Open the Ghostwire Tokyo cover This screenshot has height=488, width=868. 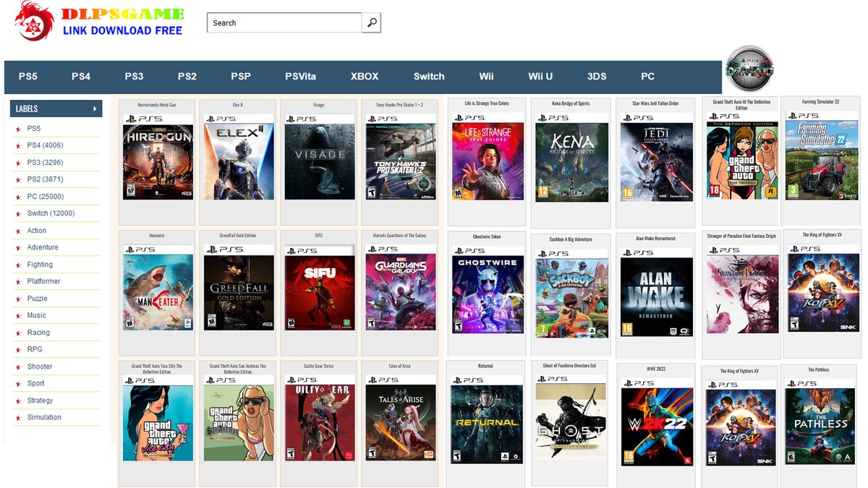(x=488, y=289)
